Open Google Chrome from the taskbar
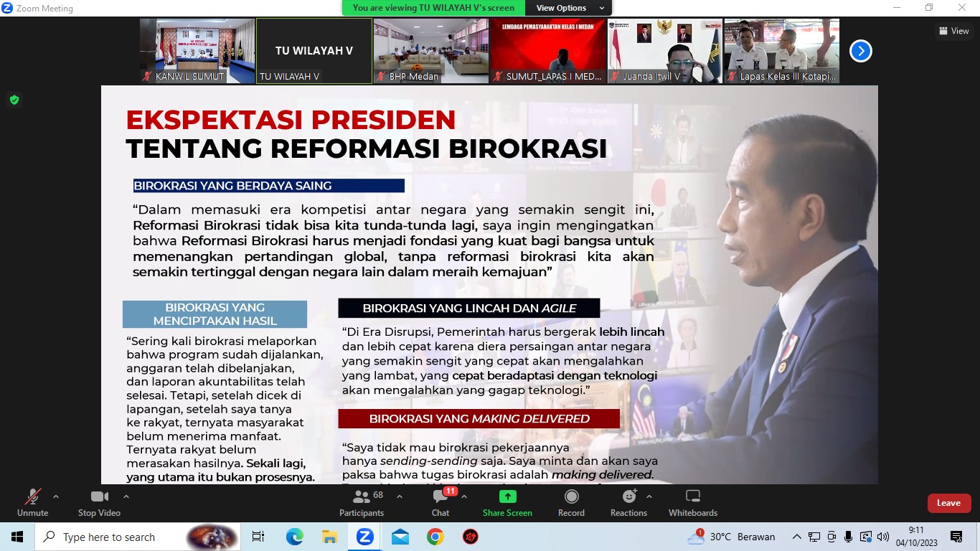 (x=435, y=537)
